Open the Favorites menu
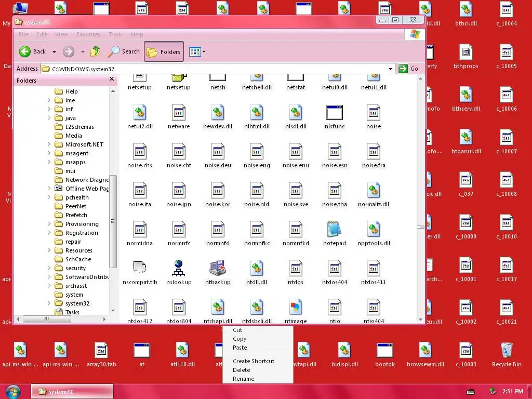Image resolution: width=532 pixels, height=399 pixels. (88, 34)
